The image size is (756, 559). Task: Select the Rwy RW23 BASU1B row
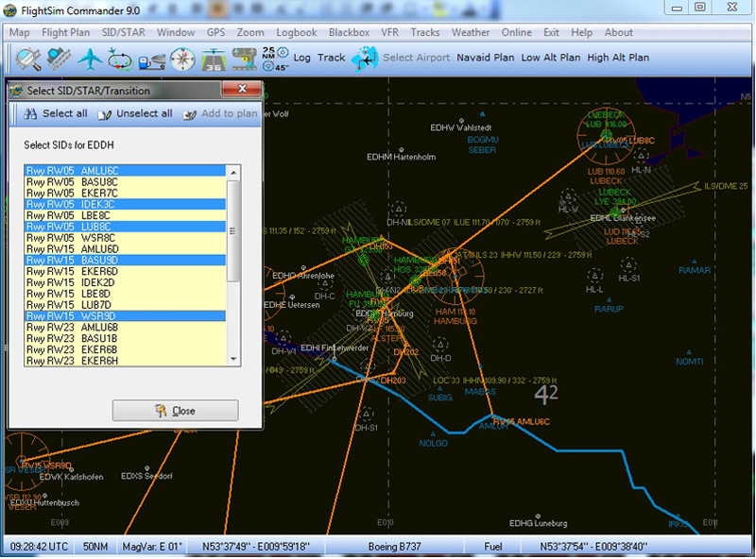click(x=125, y=338)
